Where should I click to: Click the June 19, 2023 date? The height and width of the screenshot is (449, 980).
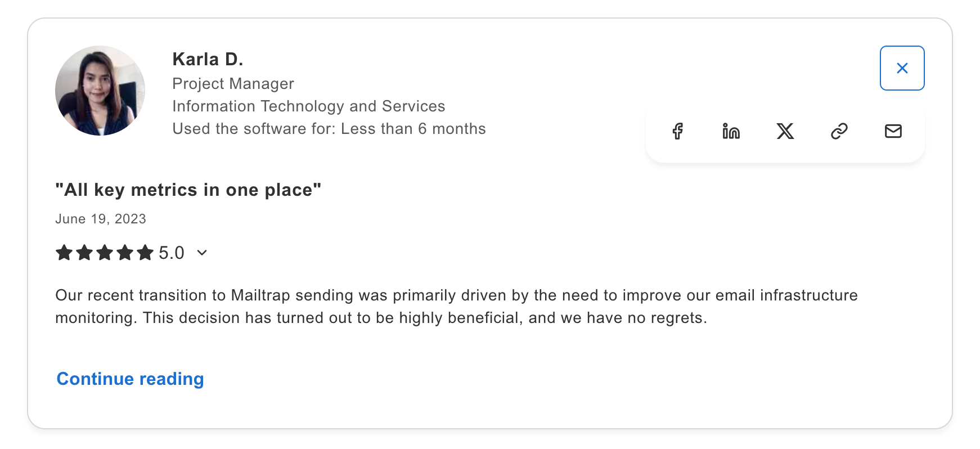coord(100,218)
